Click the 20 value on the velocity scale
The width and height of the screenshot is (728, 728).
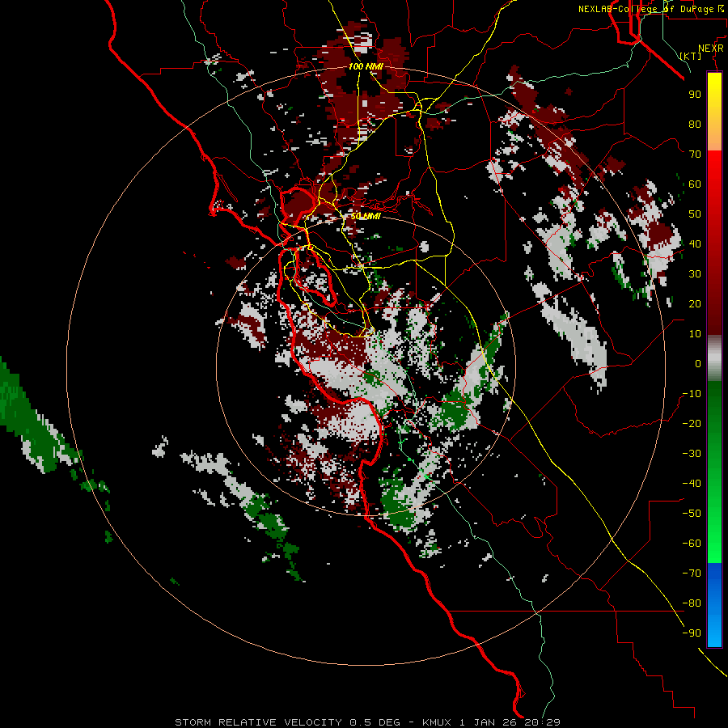tap(695, 303)
